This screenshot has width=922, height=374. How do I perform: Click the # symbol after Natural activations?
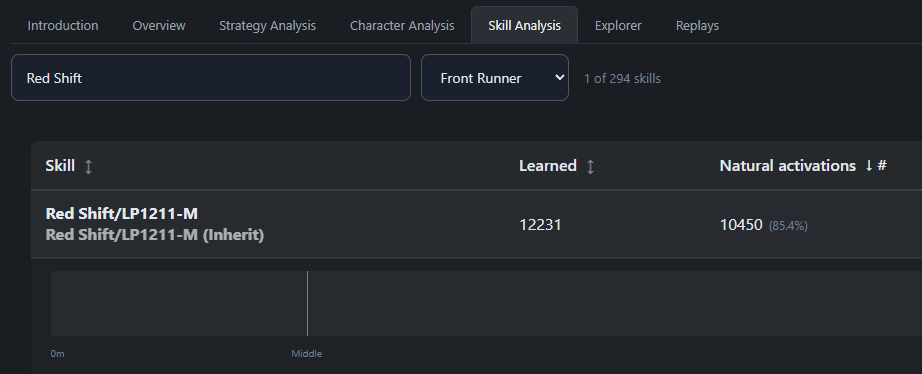tap(881, 166)
